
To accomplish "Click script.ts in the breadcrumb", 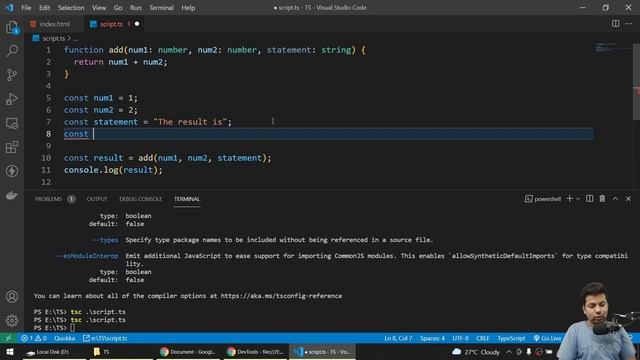I will pos(53,38).
